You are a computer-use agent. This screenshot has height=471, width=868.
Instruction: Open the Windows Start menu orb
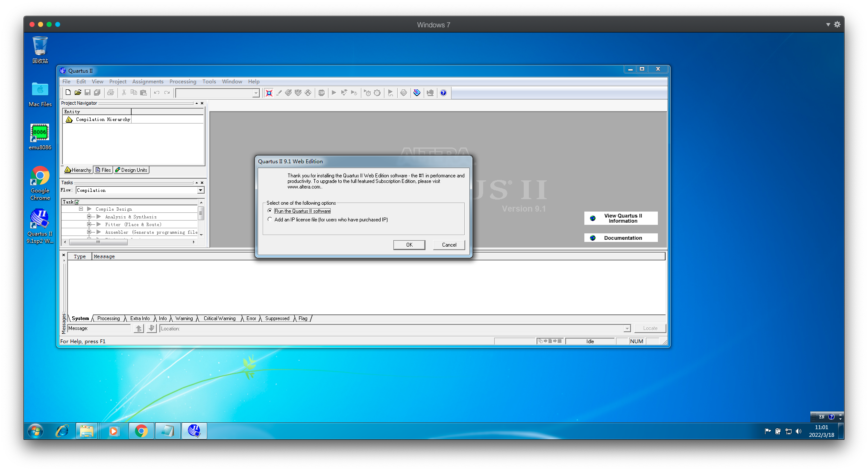[x=36, y=431]
